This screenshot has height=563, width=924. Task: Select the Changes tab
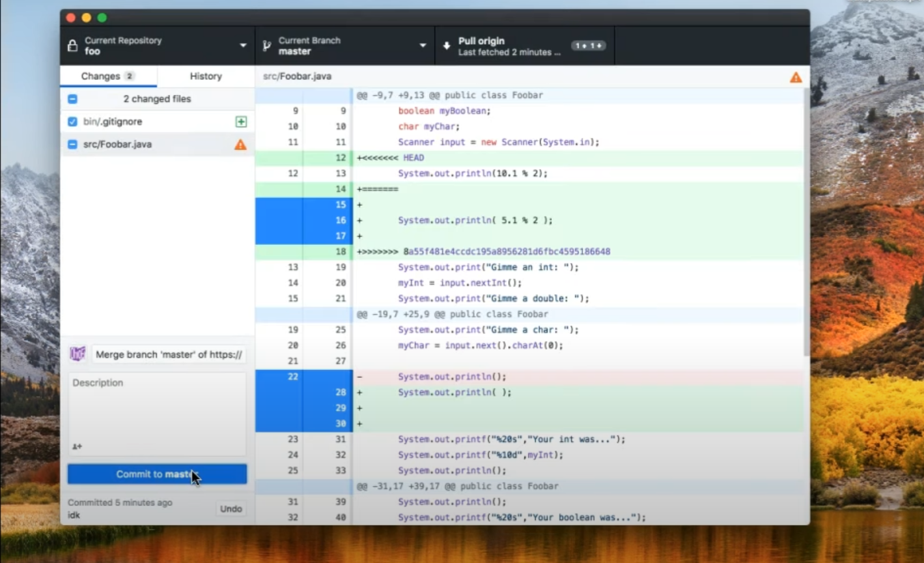pyautogui.click(x=107, y=76)
